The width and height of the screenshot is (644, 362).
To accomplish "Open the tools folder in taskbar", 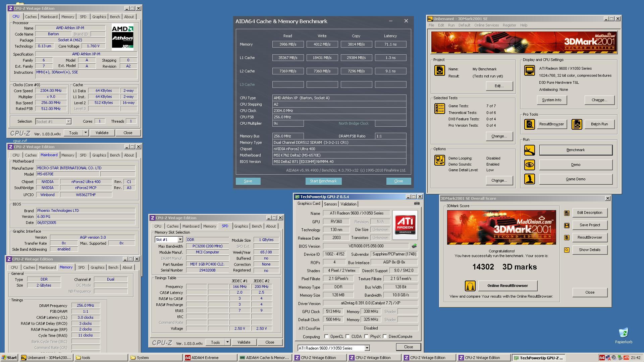I will (101, 358).
